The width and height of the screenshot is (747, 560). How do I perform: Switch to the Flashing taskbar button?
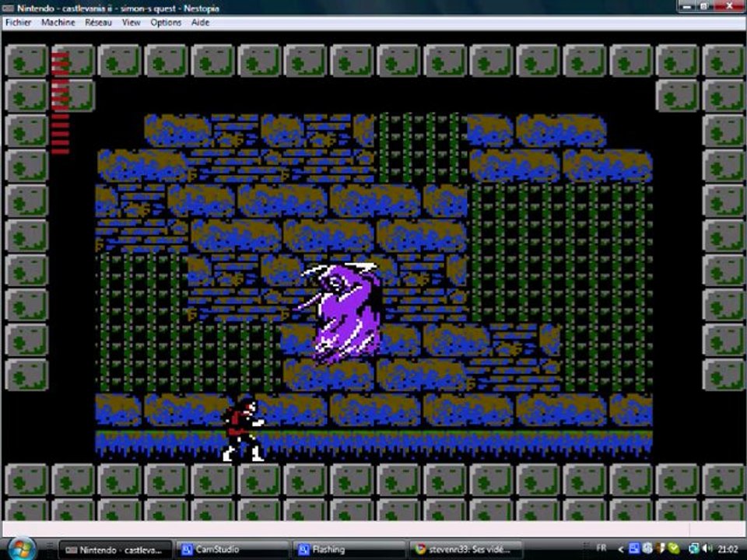[348, 550]
